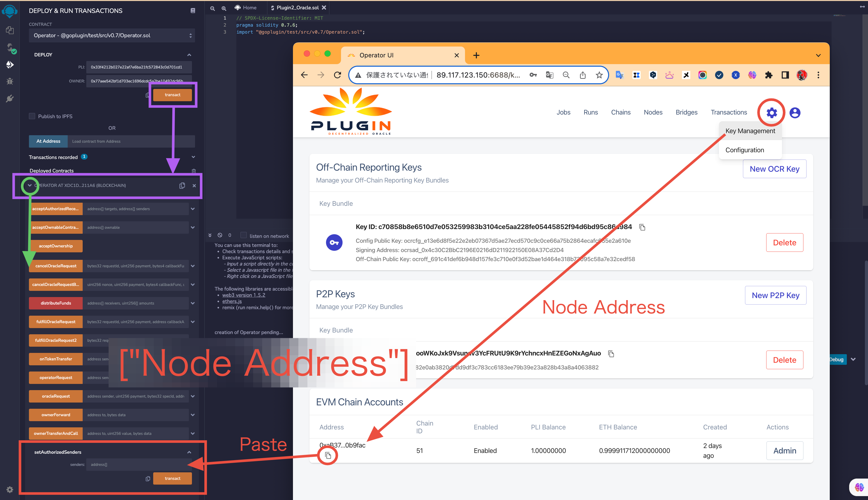
Task: Select Key Management from settings menu
Action: pyautogui.click(x=750, y=131)
